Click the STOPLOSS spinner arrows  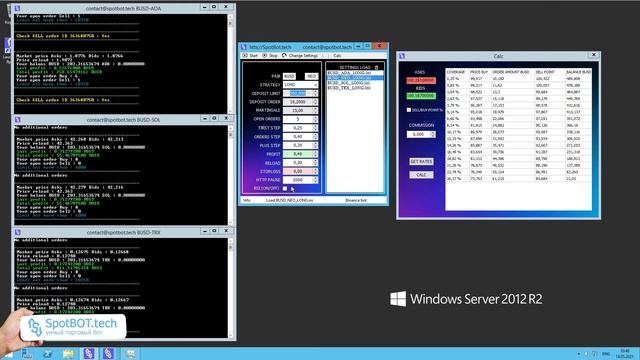tap(316, 171)
